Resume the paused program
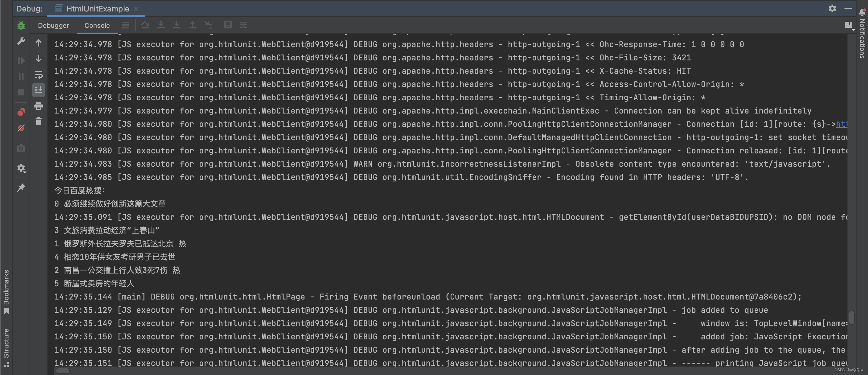Image resolution: width=868 pixels, height=375 pixels. click(21, 61)
